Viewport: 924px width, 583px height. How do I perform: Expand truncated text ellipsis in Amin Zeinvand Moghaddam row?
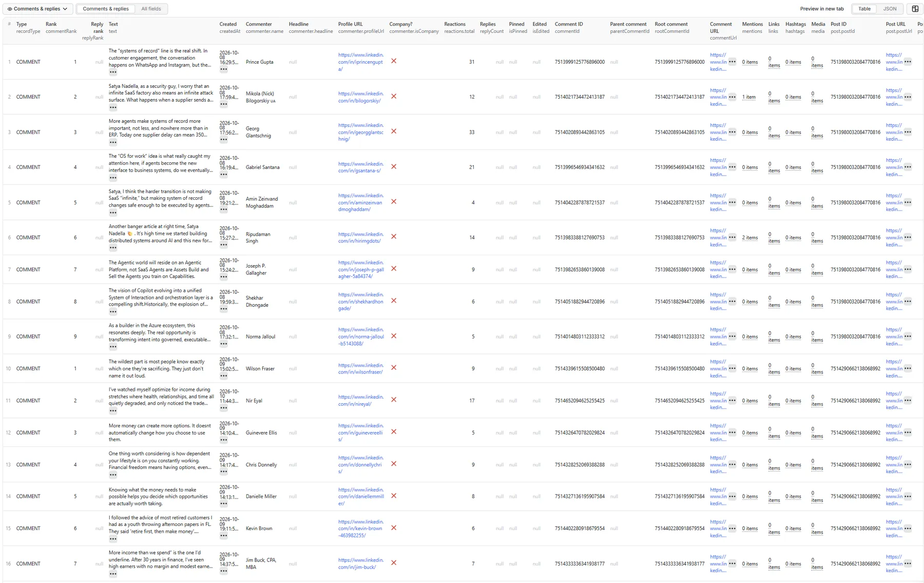113,213
